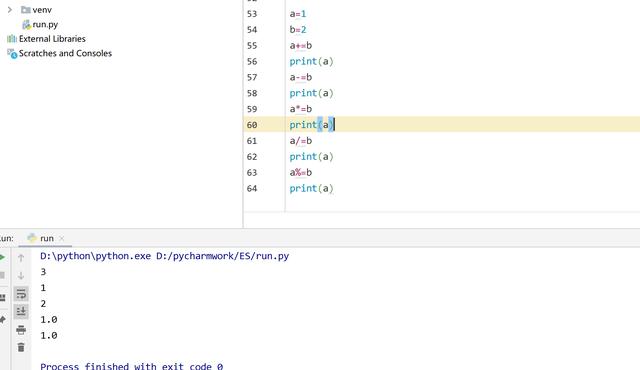The image size is (640, 370).
Task: Click output value 2 in console
Action: click(x=43, y=304)
